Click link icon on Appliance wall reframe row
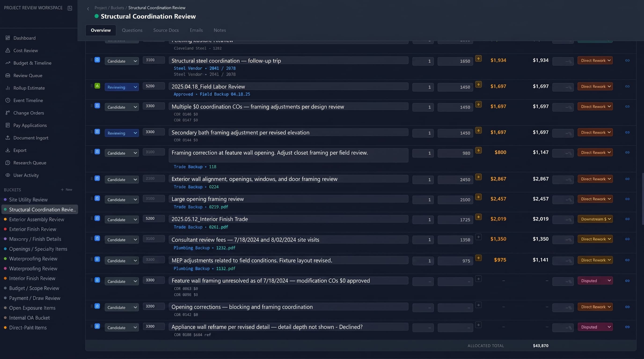644x359 pixels. tap(627, 327)
